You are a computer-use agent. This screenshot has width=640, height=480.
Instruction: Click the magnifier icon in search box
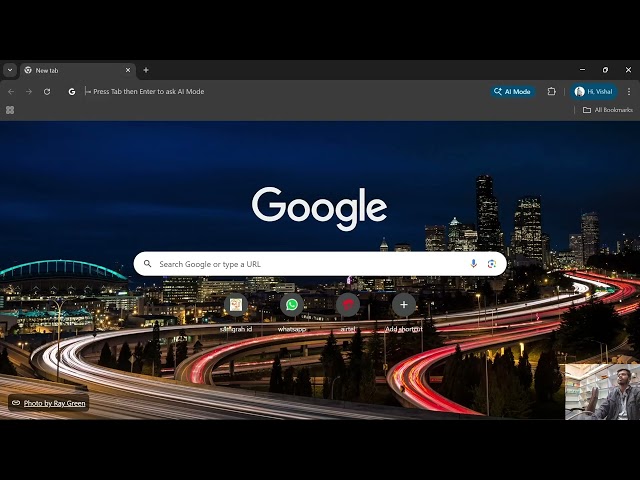pos(147,264)
